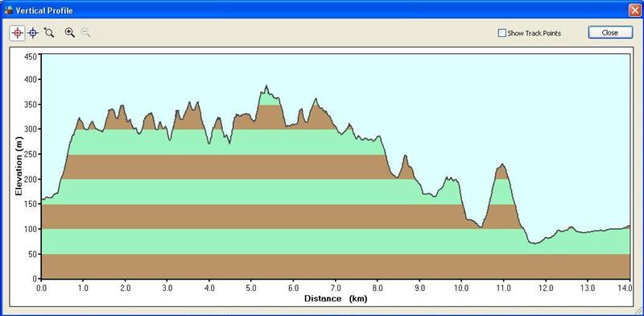Click the elevation peak near 5.3 km
Viewport: 644px width, 316px height.
266,86
